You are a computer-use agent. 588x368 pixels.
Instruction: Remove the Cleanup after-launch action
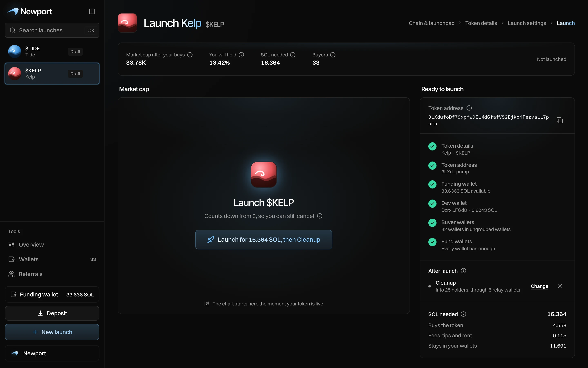pyautogui.click(x=560, y=286)
